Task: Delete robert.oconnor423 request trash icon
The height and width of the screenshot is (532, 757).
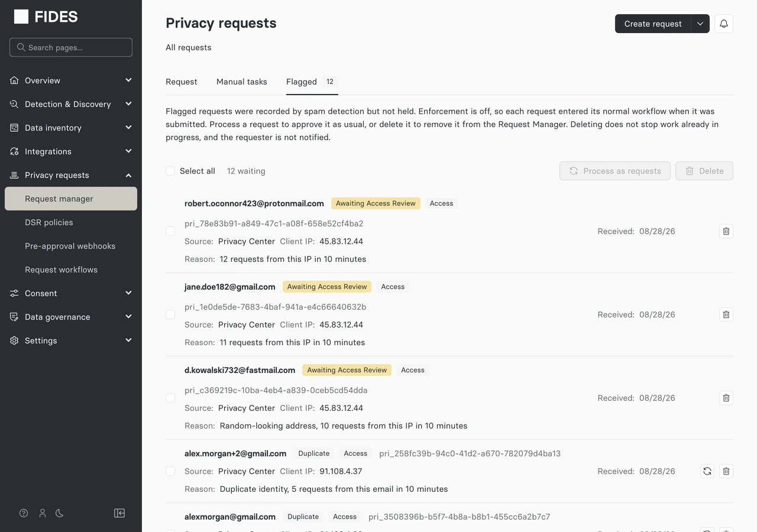Action: click(726, 231)
